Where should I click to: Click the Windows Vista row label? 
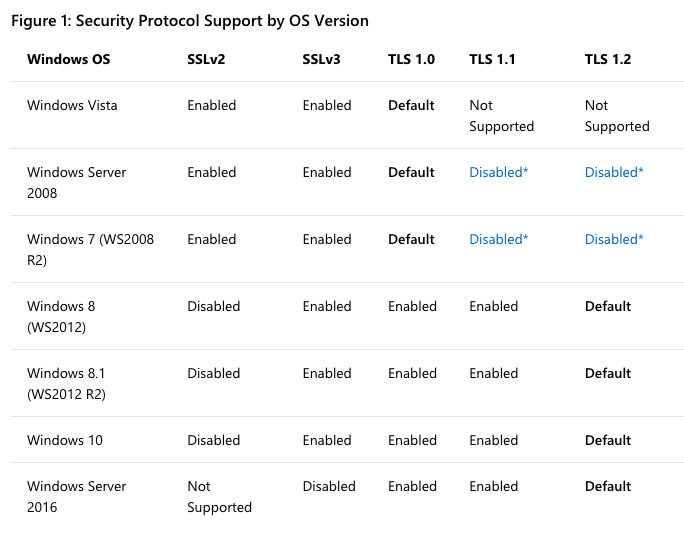coord(72,105)
